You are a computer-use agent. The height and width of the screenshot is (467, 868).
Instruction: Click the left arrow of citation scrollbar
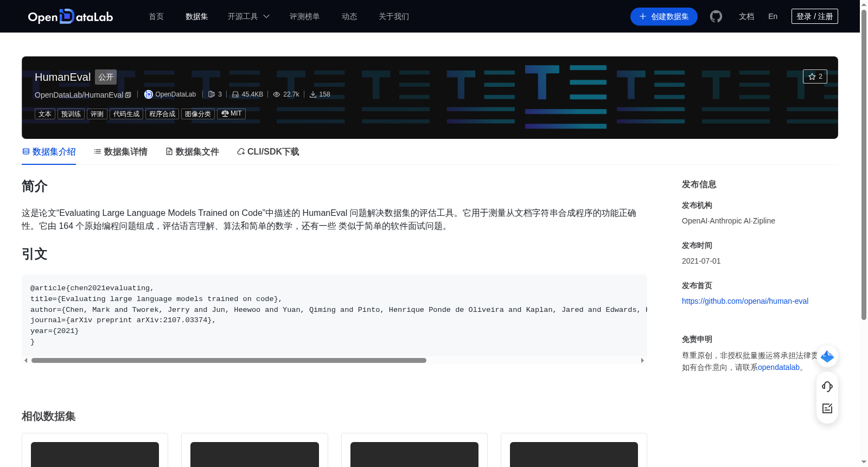[25, 360]
